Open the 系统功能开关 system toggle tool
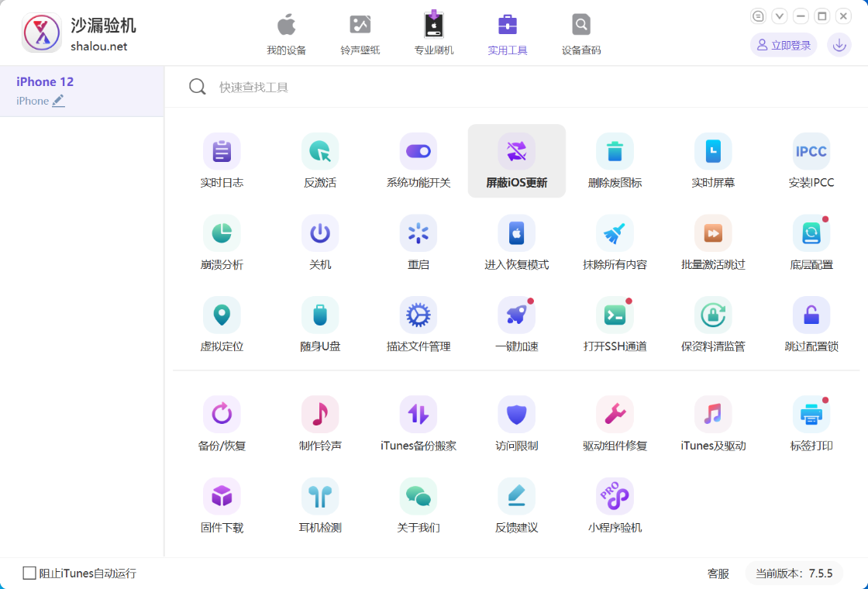Screen dimensions: 868x589 (418, 152)
